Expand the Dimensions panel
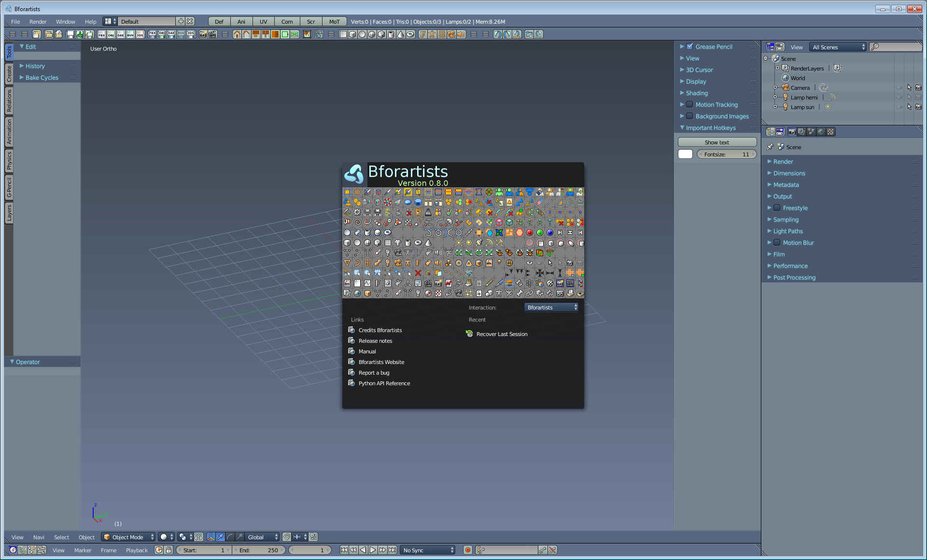 tap(789, 173)
